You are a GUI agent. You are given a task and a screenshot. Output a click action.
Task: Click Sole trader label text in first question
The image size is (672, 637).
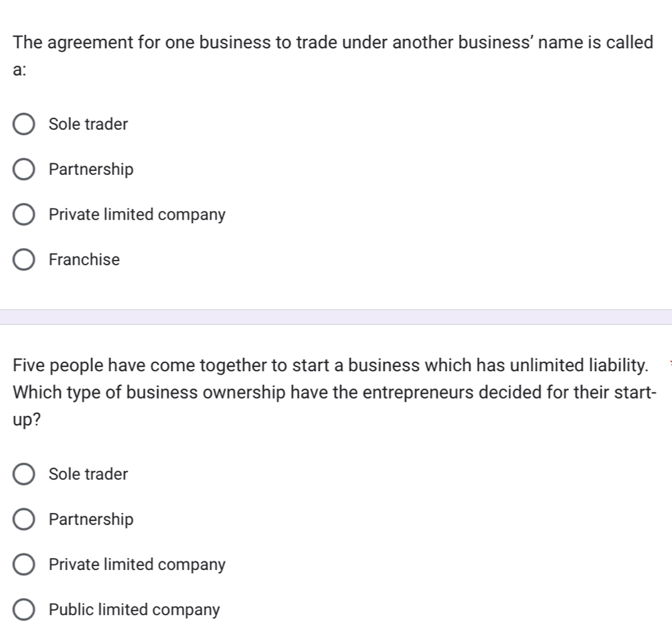88,125
